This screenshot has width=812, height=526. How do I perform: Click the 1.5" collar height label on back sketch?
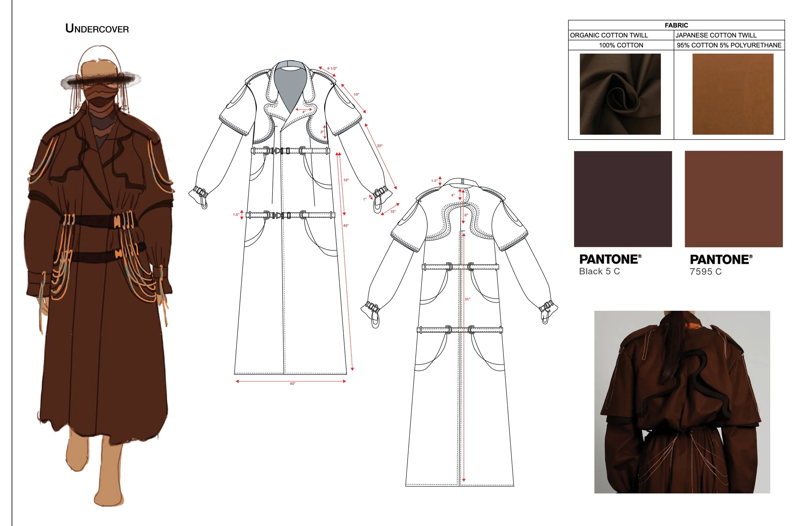(x=434, y=181)
